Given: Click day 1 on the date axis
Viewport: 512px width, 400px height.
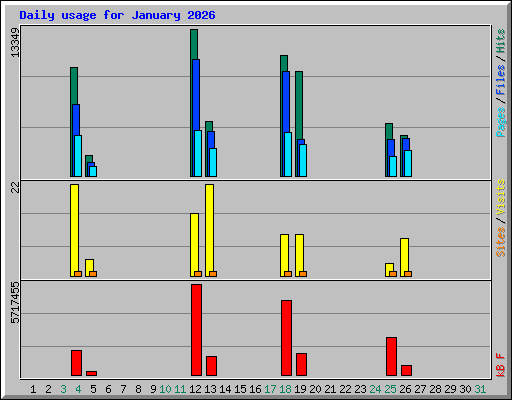Looking at the screenshot, I should 33,389.
